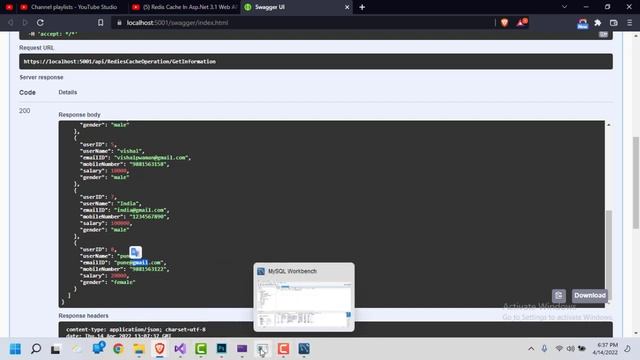
Task: Open the green Camtasia icon in the taskbar
Action: point(201,349)
